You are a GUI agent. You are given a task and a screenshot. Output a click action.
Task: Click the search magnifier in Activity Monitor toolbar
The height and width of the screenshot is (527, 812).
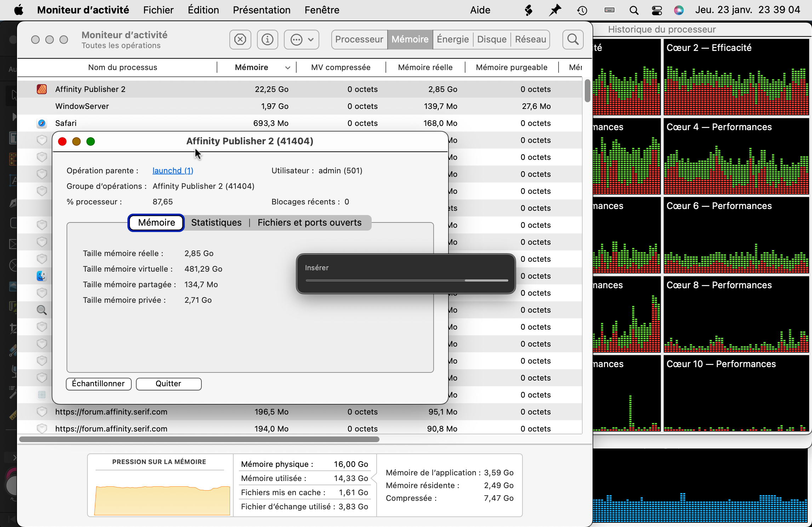click(573, 39)
